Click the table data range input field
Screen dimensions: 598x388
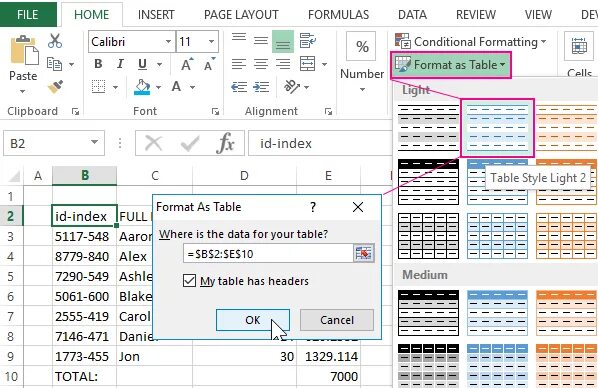coord(268,254)
